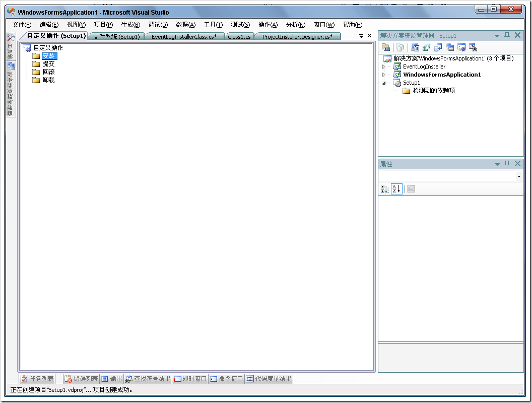This screenshot has height=403, width=532.
Task: Open the Custom Actions Editor icon
Action: (461, 47)
